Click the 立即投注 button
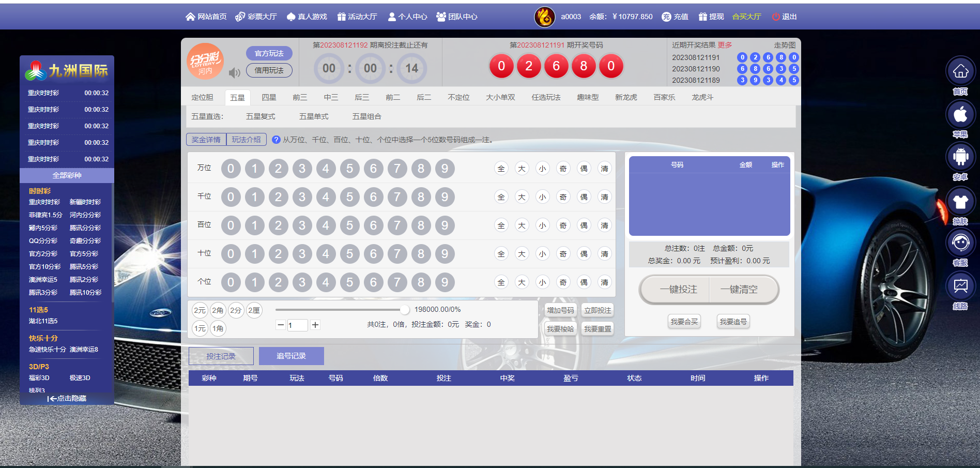The image size is (980, 468). (x=598, y=310)
